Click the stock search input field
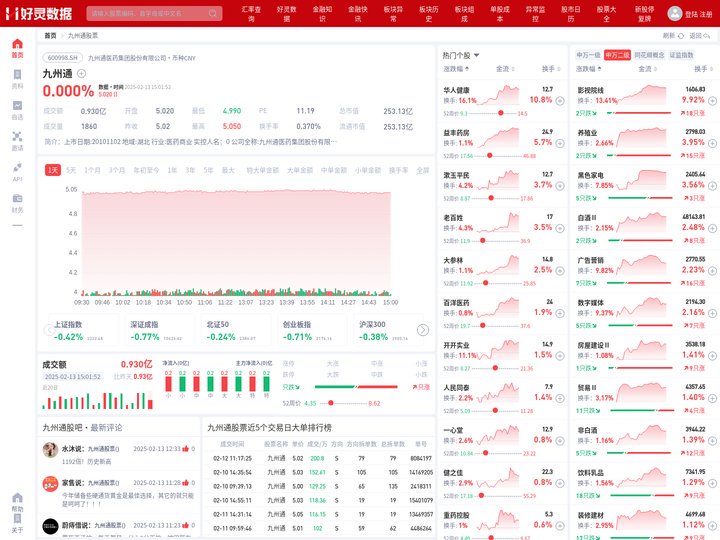720x540 pixels. 154,13
